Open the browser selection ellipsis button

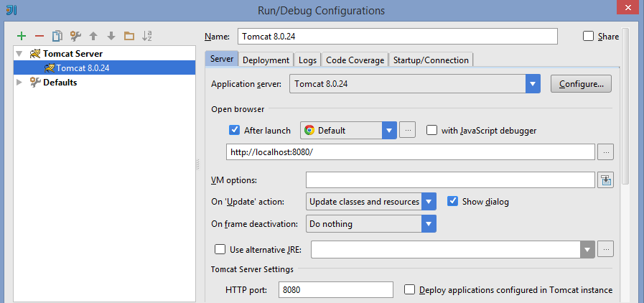[407, 130]
